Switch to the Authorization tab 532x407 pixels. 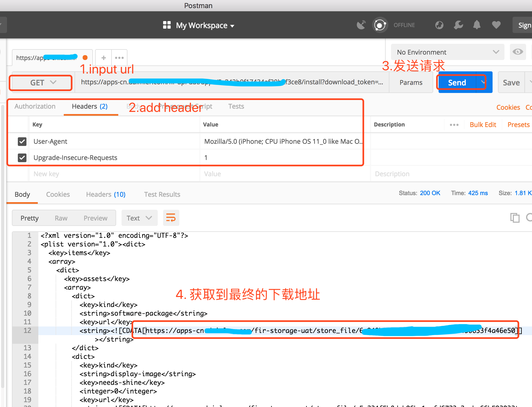pos(35,106)
